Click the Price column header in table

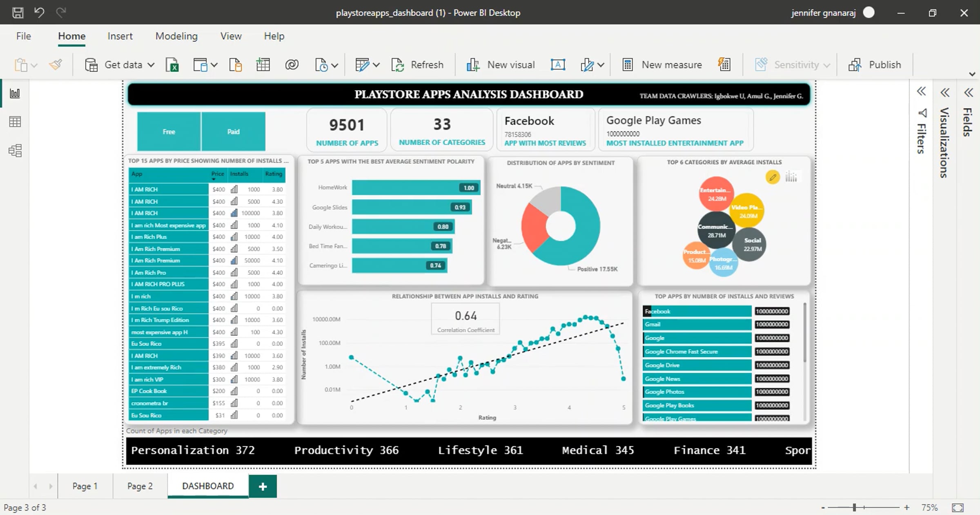[x=218, y=174]
